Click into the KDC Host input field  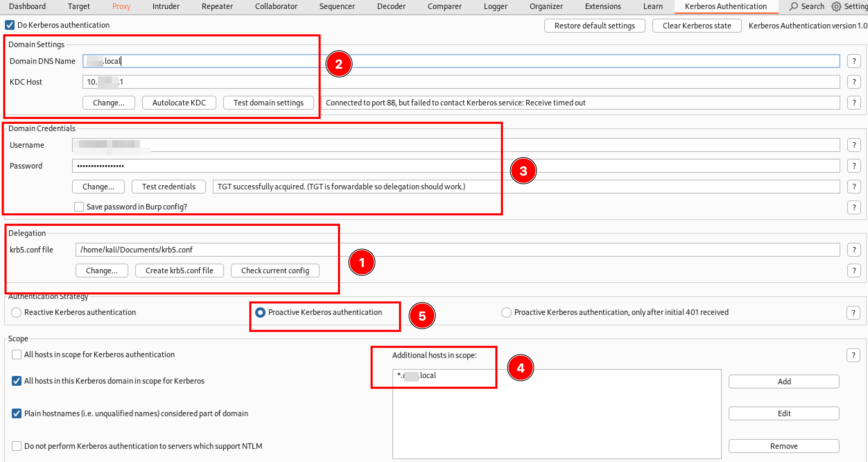[451, 82]
